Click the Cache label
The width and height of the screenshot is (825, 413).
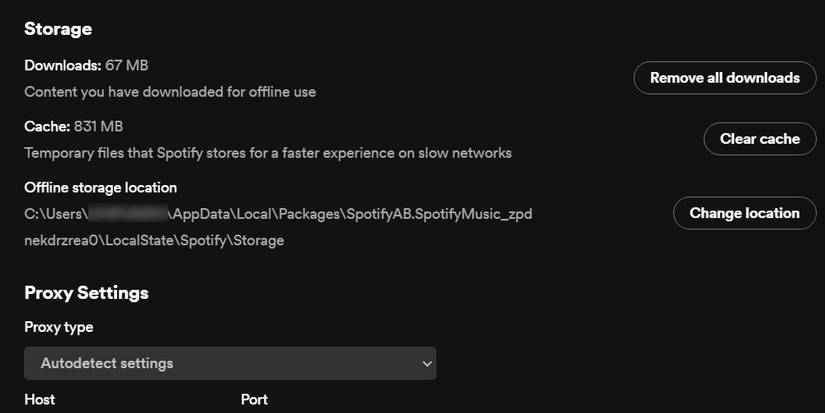pyautogui.click(x=47, y=126)
